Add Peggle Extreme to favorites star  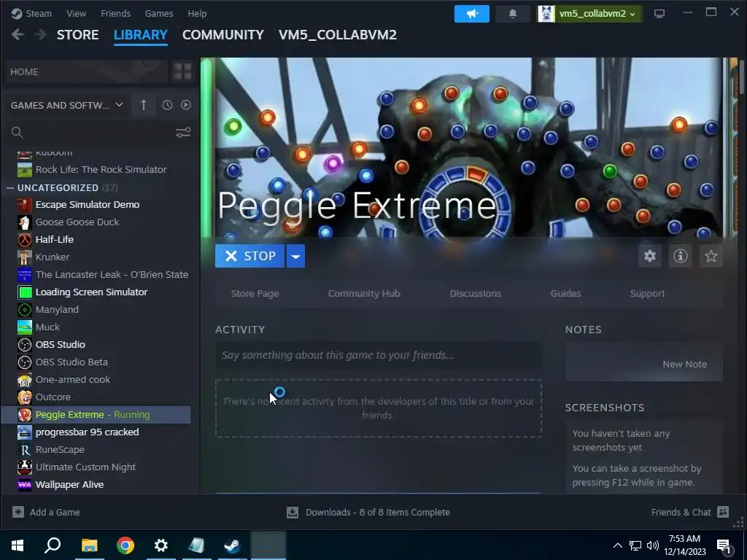tap(711, 256)
